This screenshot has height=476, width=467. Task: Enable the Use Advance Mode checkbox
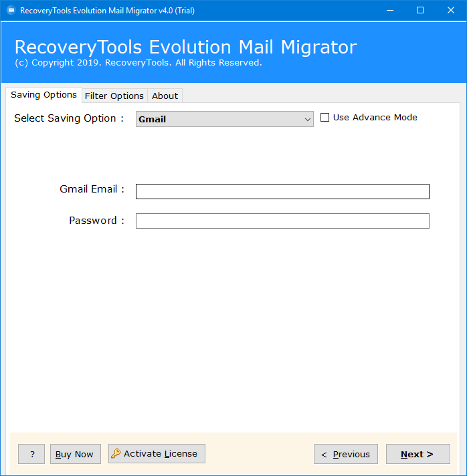tap(324, 118)
